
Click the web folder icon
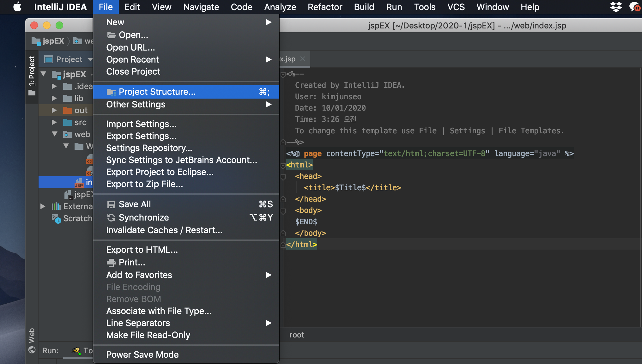[x=68, y=134]
